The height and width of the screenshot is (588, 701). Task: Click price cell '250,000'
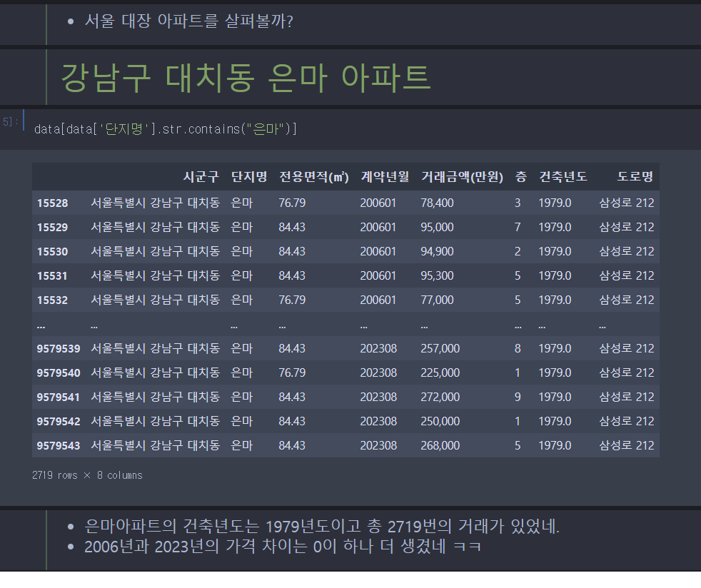(440, 421)
